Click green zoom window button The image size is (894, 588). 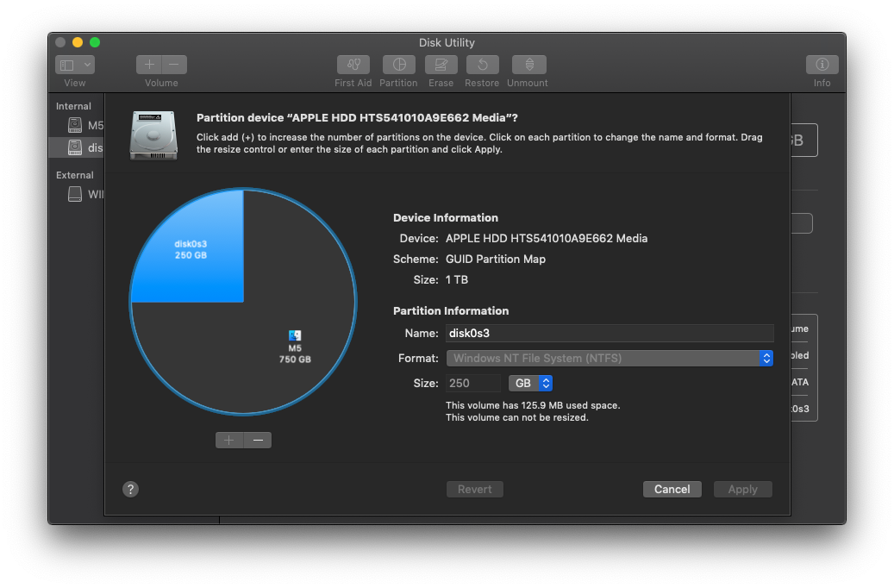point(95,42)
